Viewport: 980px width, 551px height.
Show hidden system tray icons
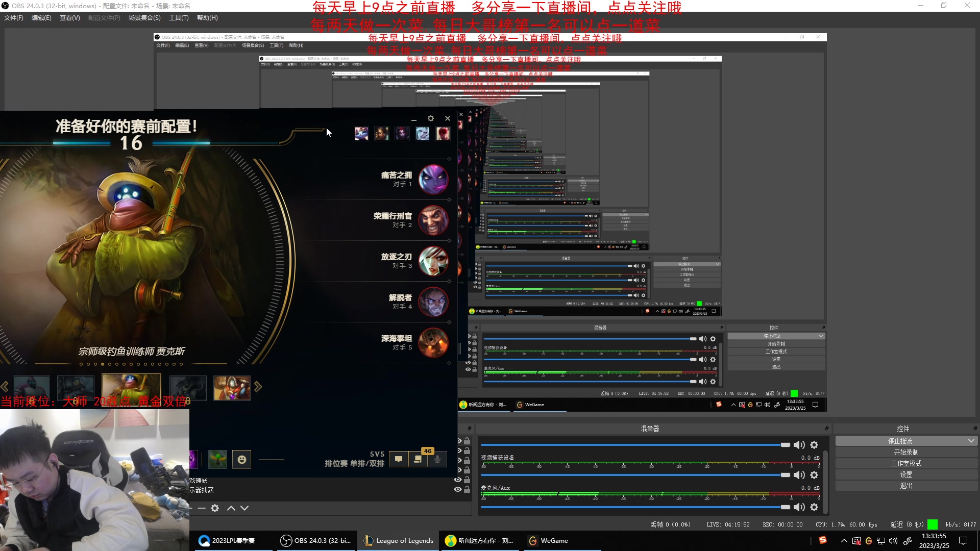844,541
